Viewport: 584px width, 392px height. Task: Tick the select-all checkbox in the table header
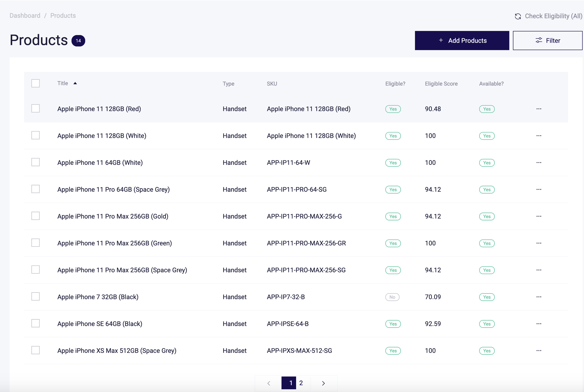pos(36,83)
